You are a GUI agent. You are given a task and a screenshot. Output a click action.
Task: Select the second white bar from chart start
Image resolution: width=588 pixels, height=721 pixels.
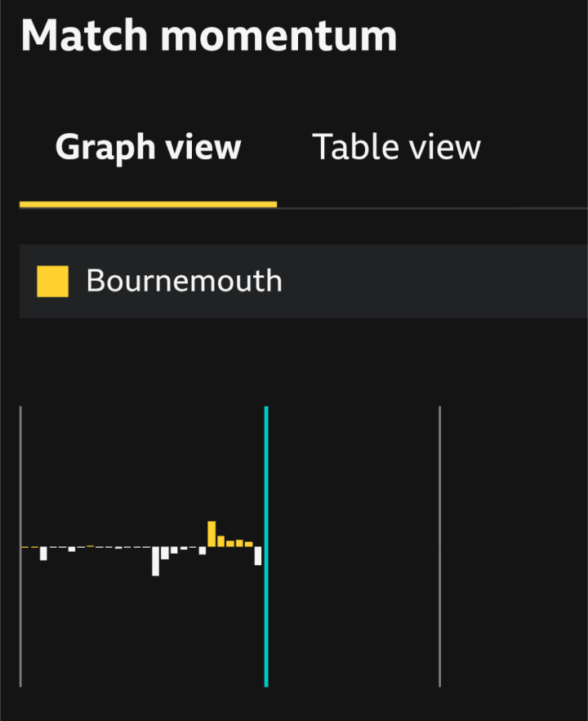click(x=72, y=549)
